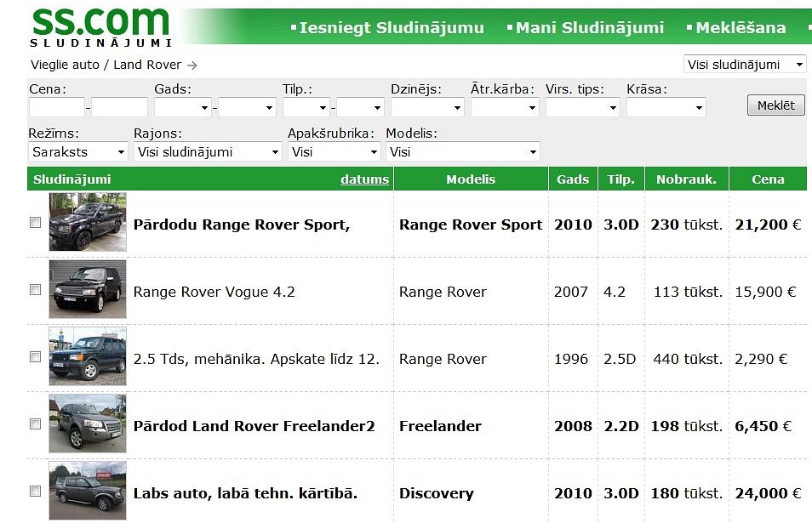The image size is (812, 523).
Task: Click the 440 tūkst. mileage cell
Action: point(688,359)
